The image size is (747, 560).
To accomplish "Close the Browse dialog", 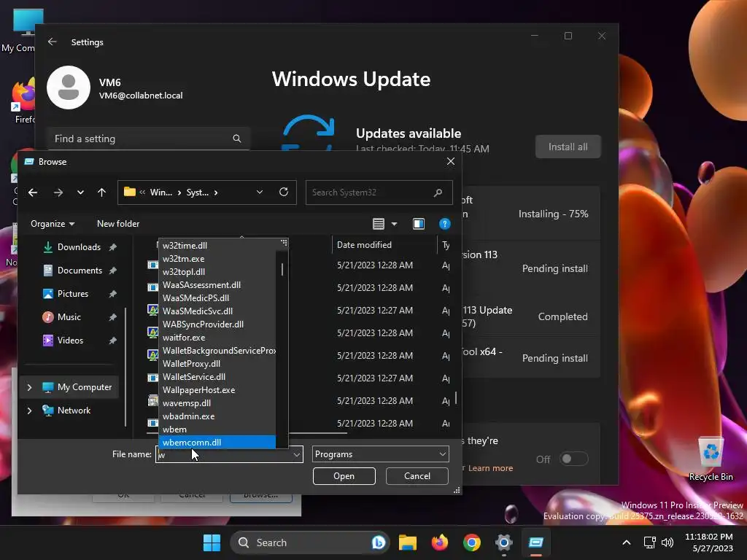I will pyautogui.click(x=451, y=162).
